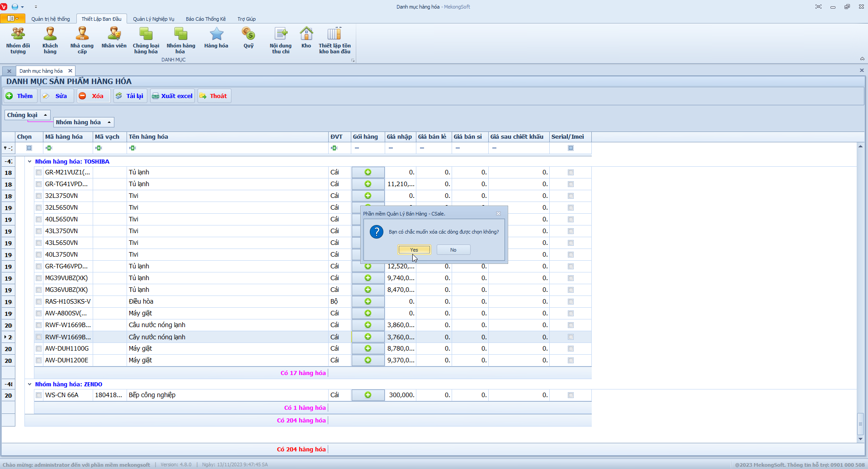Check the Serial/Imei box for GR-M21VUZ1 row
This screenshot has height=469, width=868.
tap(571, 173)
